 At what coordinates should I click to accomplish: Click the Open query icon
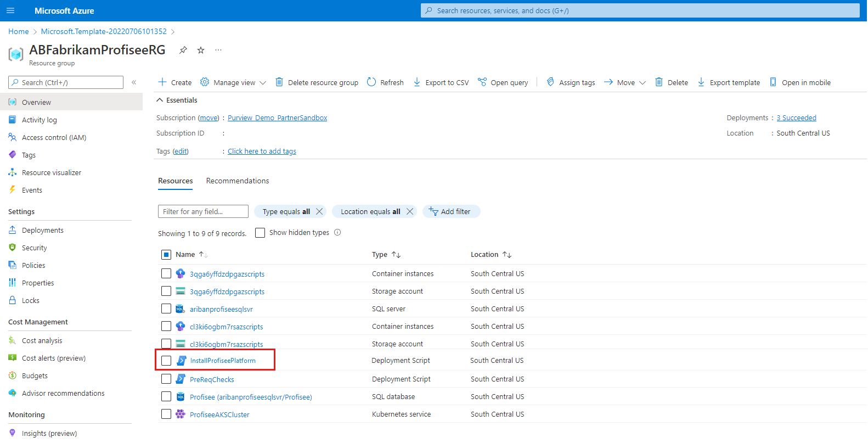point(482,82)
